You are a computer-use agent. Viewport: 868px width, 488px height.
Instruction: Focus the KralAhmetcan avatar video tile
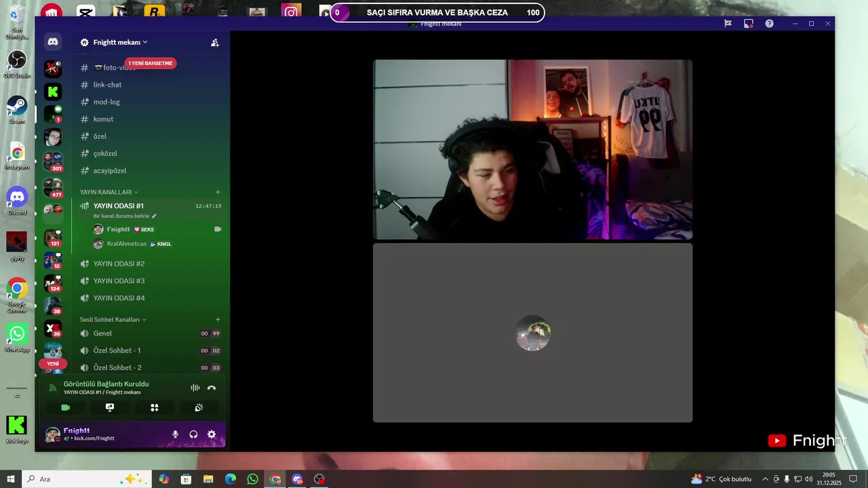532,333
